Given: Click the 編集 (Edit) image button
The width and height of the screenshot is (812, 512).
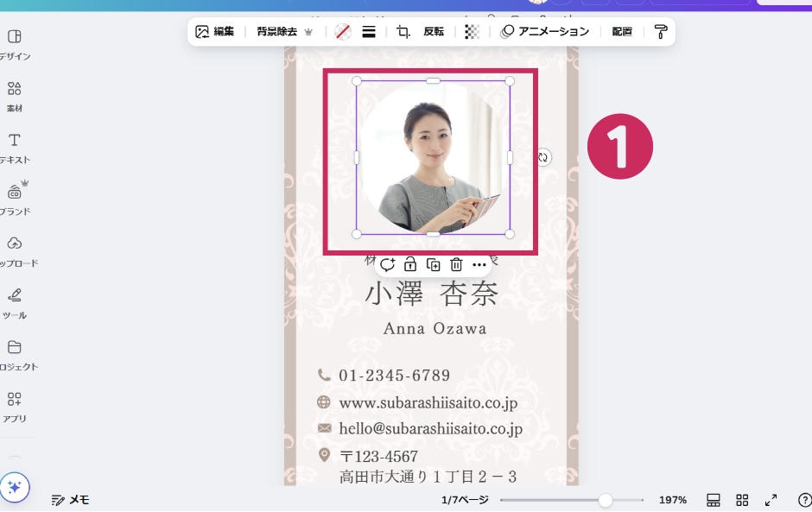Looking at the screenshot, I should pyautogui.click(x=215, y=32).
